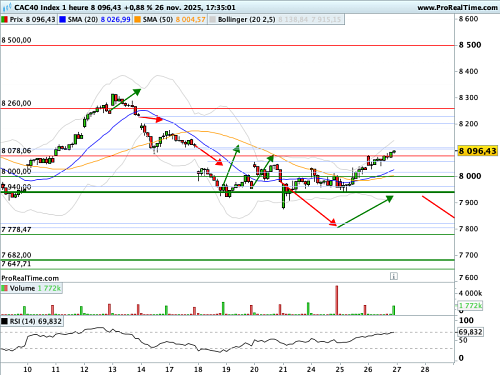Click '8 200' on the right price axis
This screenshot has height=375, width=500.
[x=468, y=124]
